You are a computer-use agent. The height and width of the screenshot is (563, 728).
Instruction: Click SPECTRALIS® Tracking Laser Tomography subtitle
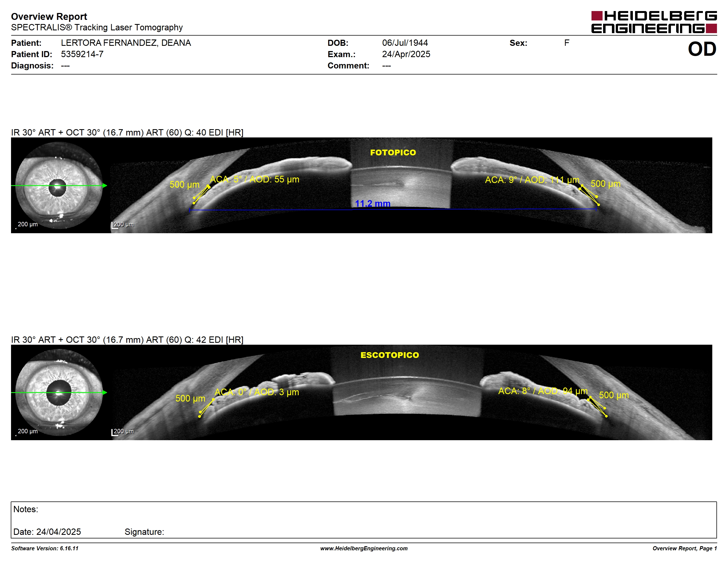point(97,27)
